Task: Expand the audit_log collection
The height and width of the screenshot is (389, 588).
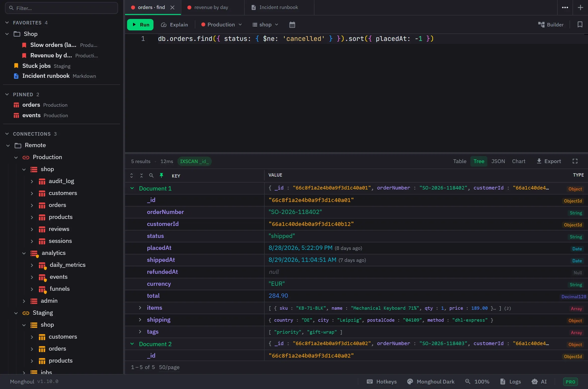Action: tap(32, 181)
